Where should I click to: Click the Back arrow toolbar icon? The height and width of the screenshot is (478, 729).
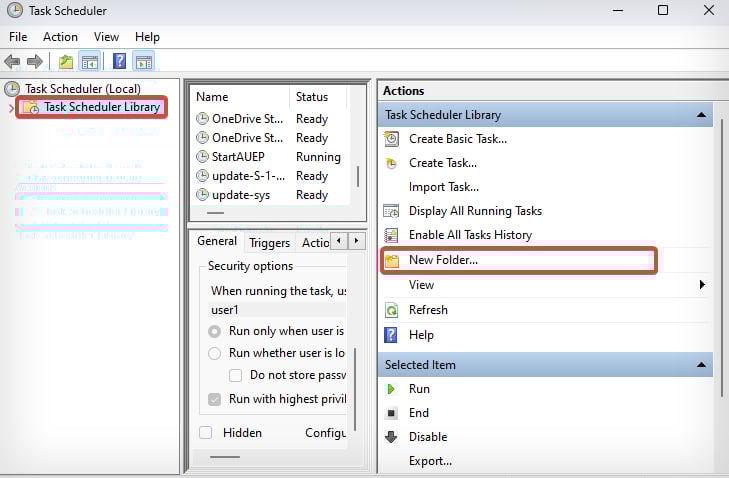12,61
